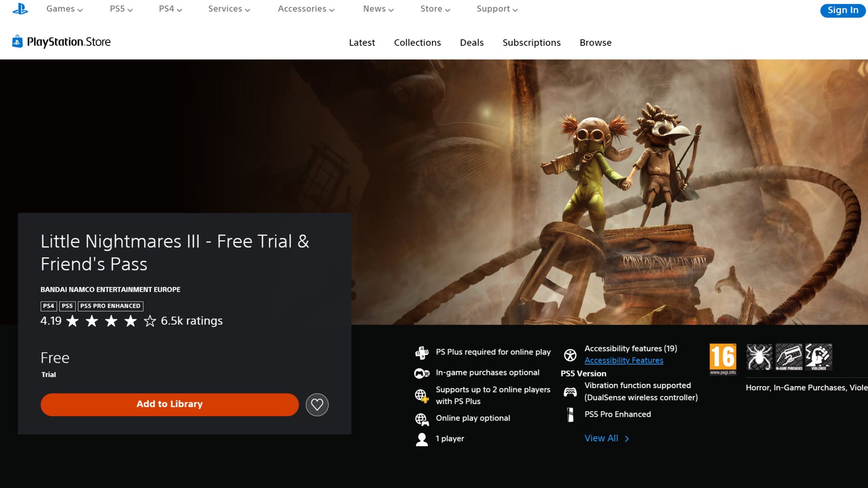868x488 pixels.
Task: Open the PlayStation Store home via its logo
Action: click(x=60, y=42)
